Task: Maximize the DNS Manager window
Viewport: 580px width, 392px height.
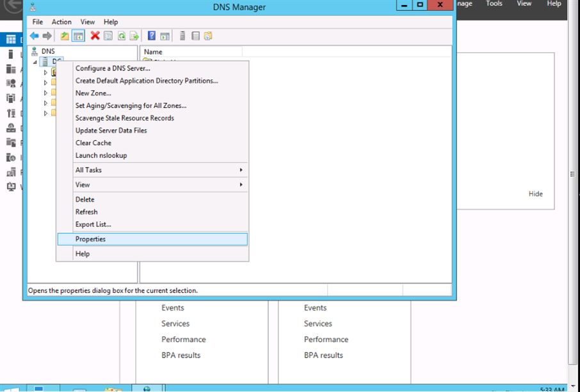Action: click(x=420, y=5)
